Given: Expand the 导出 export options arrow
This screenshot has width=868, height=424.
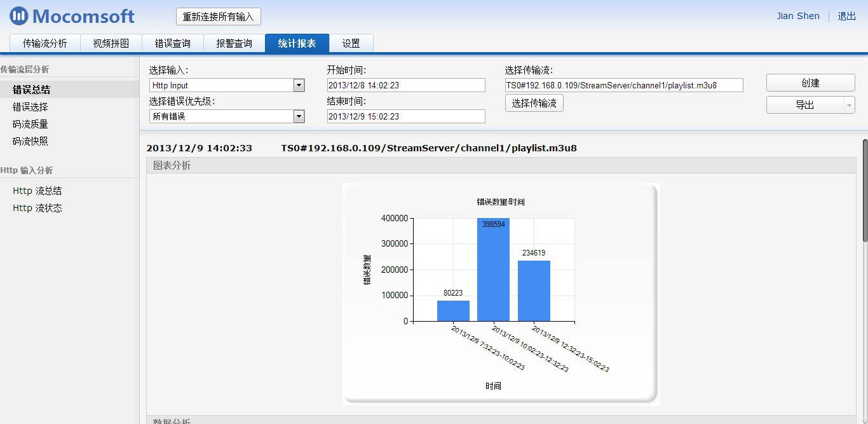Looking at the screenshot, I should 850,104.
